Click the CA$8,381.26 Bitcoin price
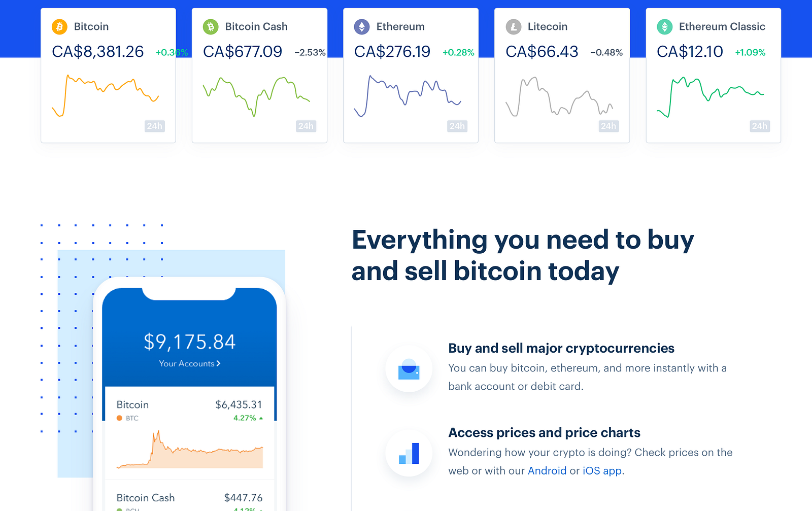 [x=98, y=51]
